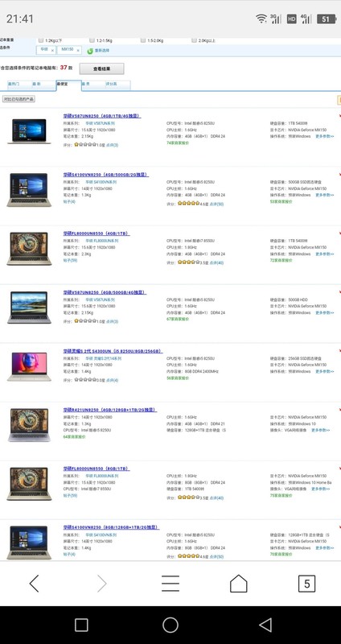
Task: Check the 1.5-2.0Kg weight box
Action: [143, 40]
